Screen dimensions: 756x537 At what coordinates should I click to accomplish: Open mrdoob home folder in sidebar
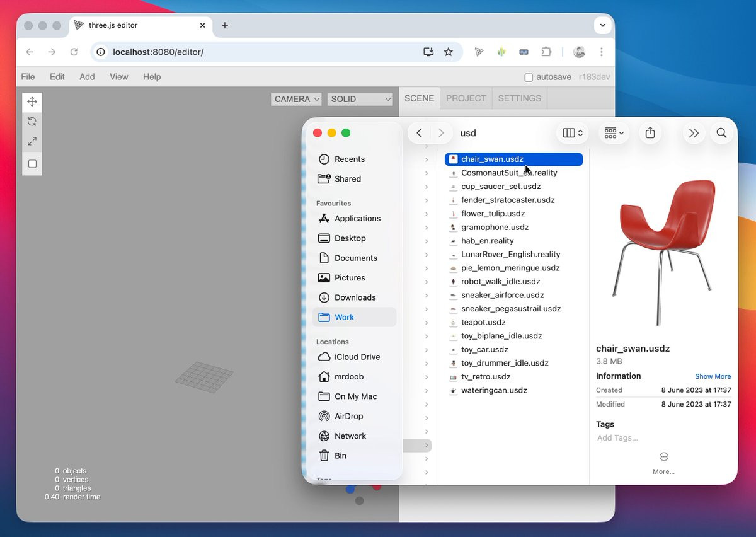[355, 377]
